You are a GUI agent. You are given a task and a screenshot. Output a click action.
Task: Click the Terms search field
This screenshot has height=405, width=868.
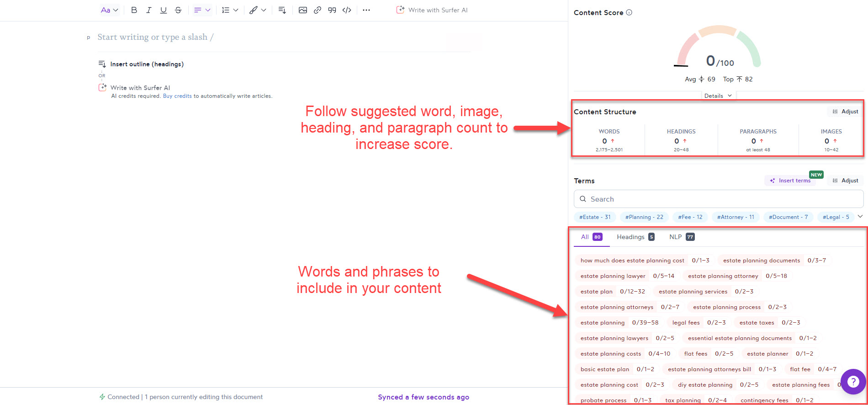pyautogui.click(x=719, y=199)
